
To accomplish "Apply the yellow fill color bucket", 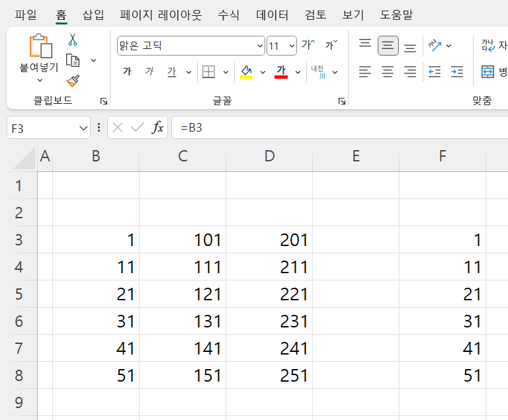I will pyautogui.click(x=246, y=72).
